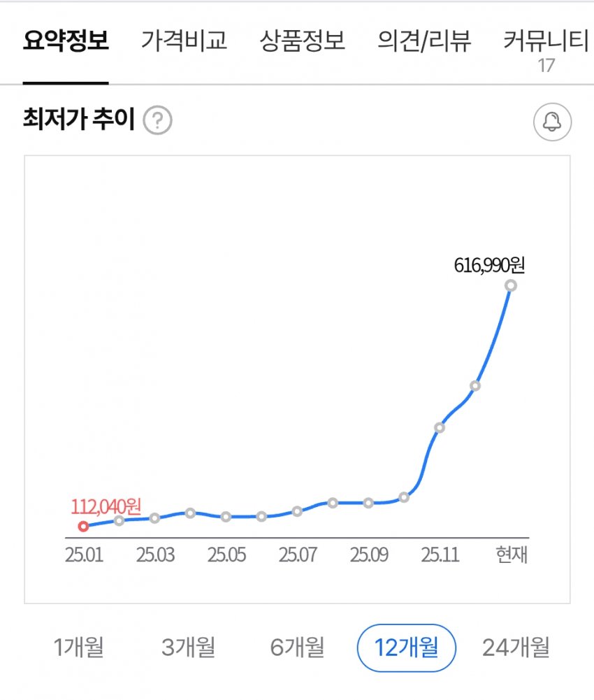Switch chart to 24개월 period
594x700 pixels.
point(516,648)
